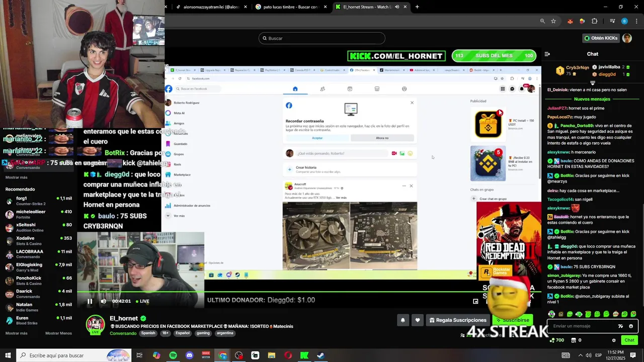Switch to the pato lucas timbre search tab
The height and width of the screenshot is (362, 644).
coord(291,7)
